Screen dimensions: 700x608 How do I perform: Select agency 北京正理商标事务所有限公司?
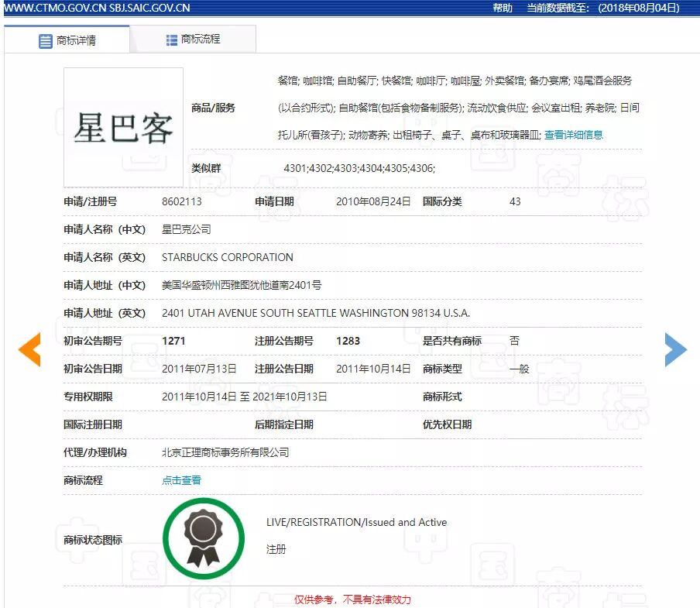[x=225, y=452]
